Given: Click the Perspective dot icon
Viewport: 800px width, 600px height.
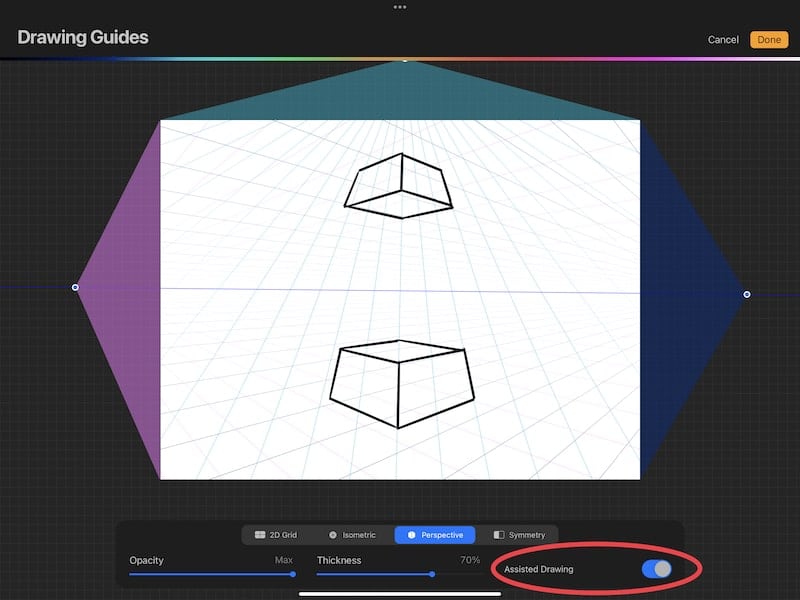Looking at the screenshot, I should point(411,534).
